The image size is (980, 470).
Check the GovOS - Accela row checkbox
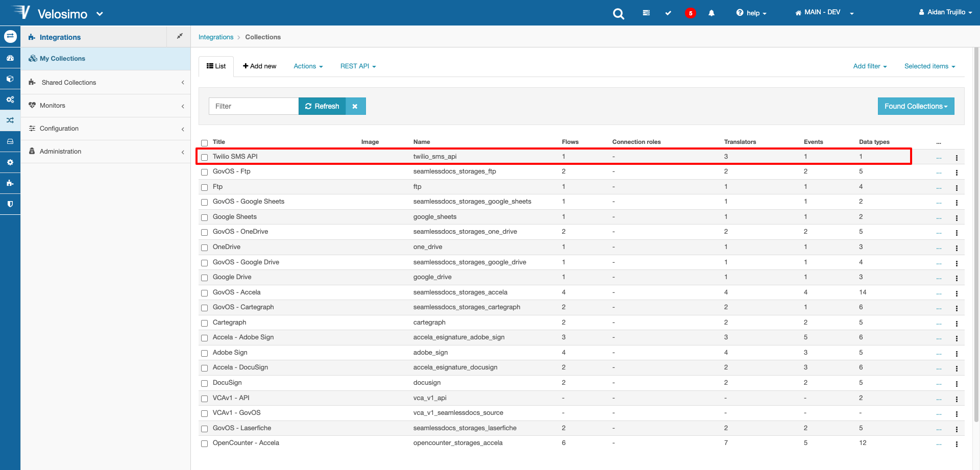pos(204,293)
